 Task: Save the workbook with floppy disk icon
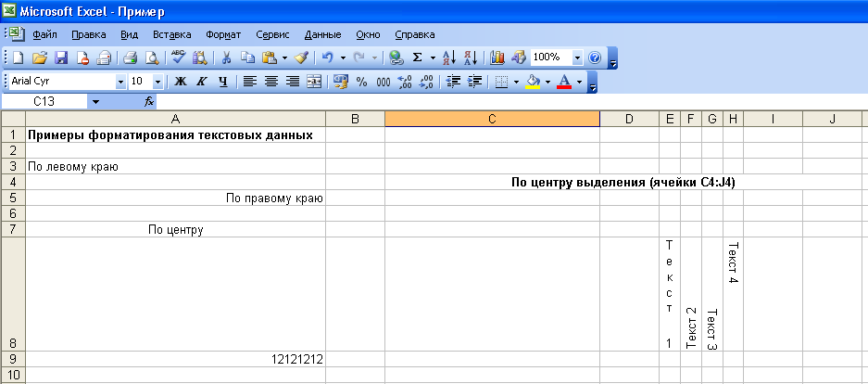click(x=61, y=58)
